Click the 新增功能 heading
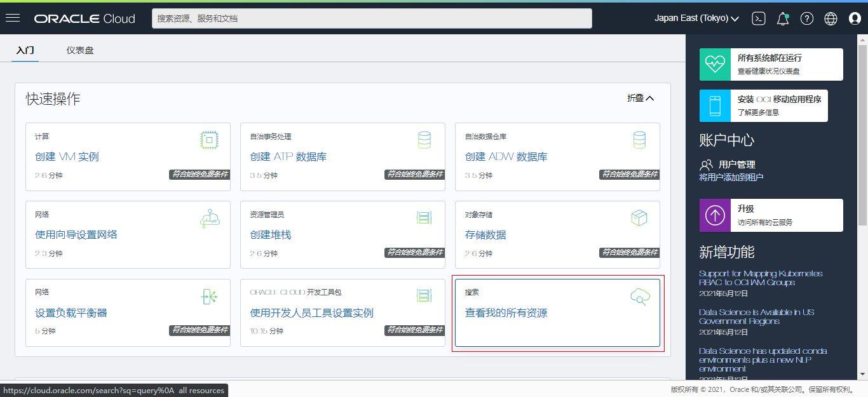Image resolution: width=868 pixels, height=397 pixels. [726, 252]
